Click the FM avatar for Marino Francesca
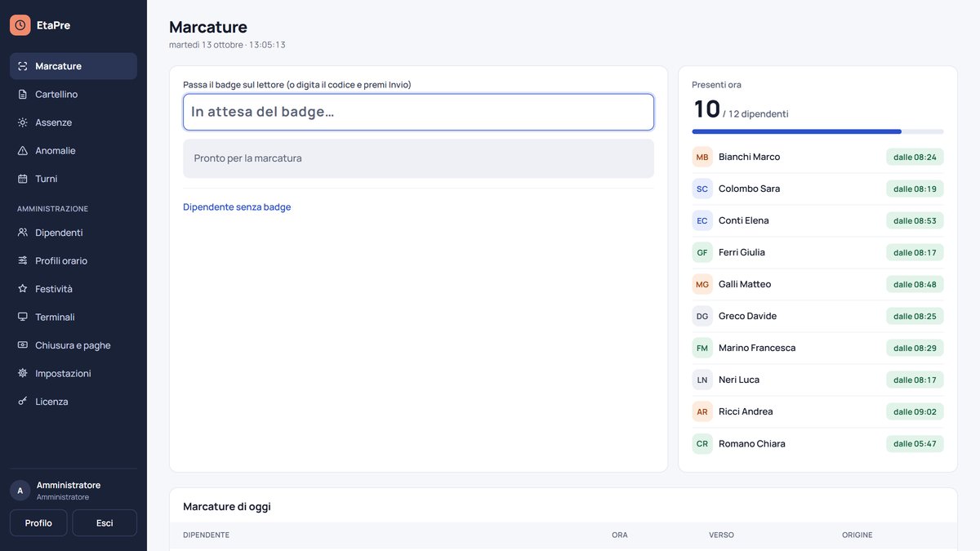Screen dimensions: 980x551 click(x=702, y=348)
